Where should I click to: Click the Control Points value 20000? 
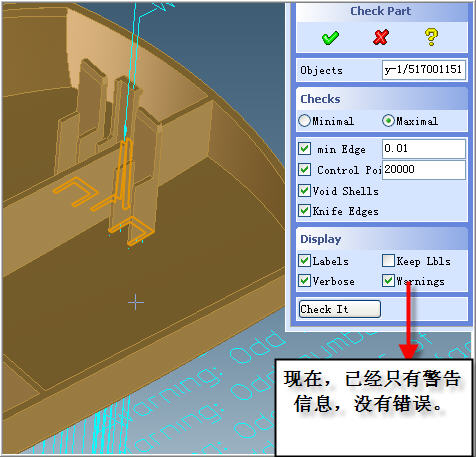424,170
